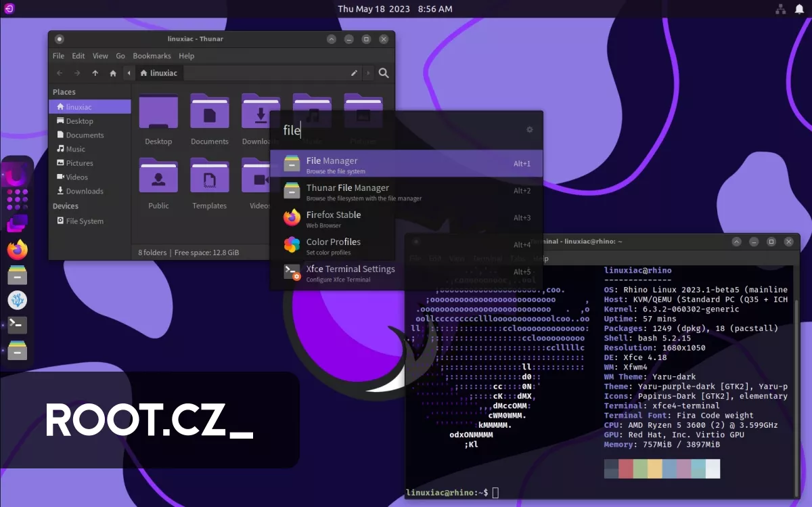This screenshot has height=507, width=812.
Task: Go to parent folder with up arrow icon
Action: tap(95, 72)
